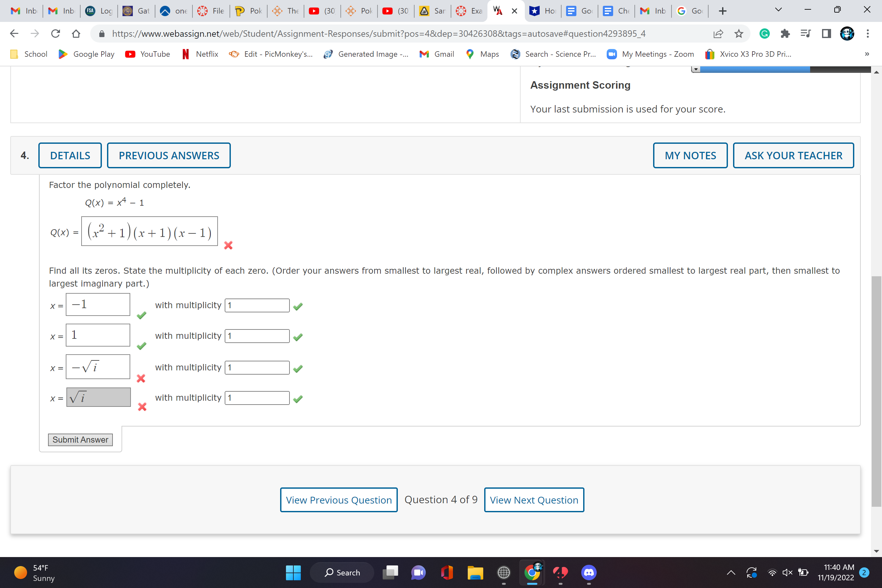Switch to the WebAssign browser tab

point(497,11)
